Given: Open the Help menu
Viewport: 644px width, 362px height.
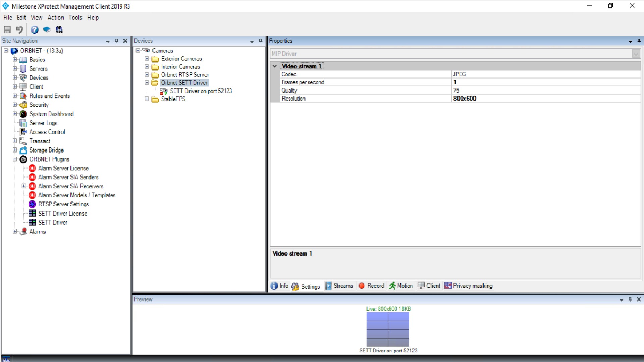Looking at the screenshot, I should [x=93, y=18].
